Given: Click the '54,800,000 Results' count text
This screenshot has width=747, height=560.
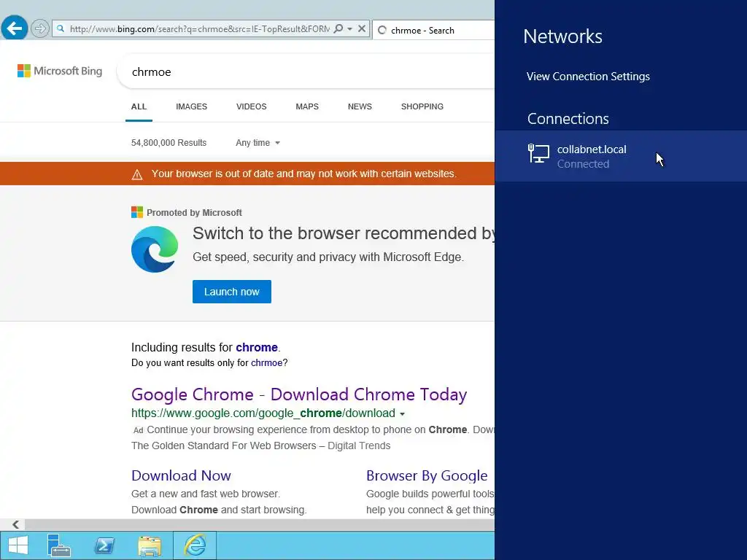Looking at the screenshot, I should 169,143.
